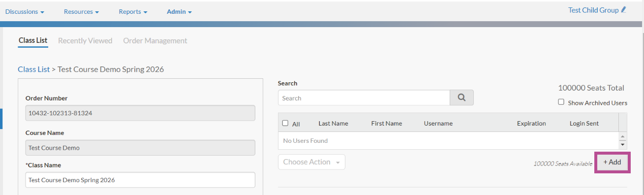Open the Discussions dropdown menu

tap(25, 11)
